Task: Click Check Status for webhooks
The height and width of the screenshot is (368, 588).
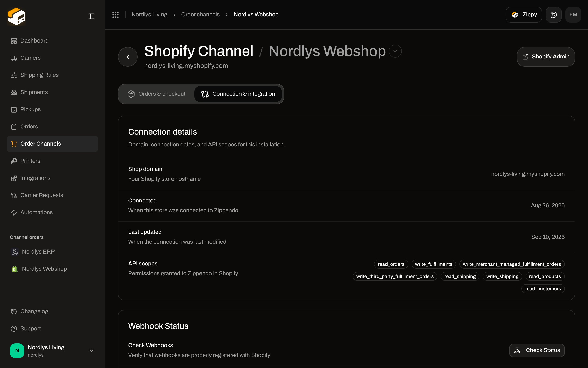Action: (x=537, y=350)
